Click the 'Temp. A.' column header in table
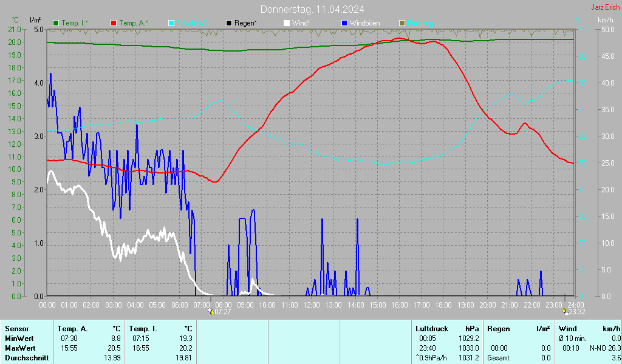 click(x=73, y=329)
